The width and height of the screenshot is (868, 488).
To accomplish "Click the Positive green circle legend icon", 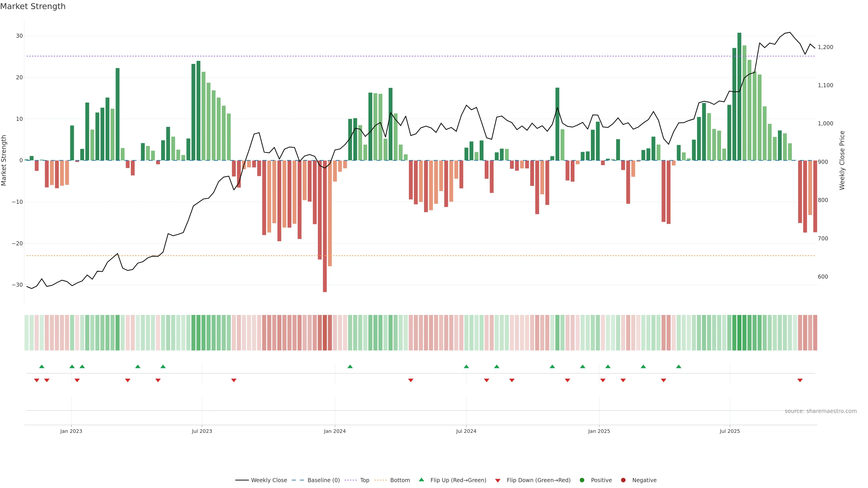I will click(582, 480).
